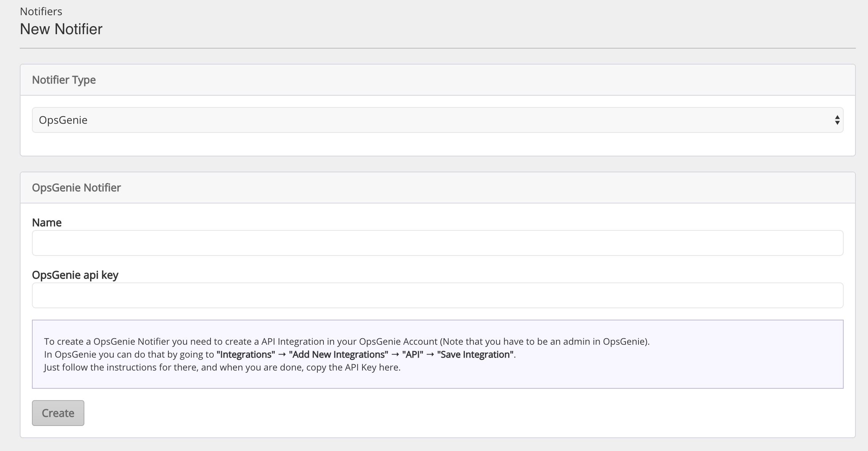
Task: Click the 'Just follow the instructions' line
Action: [x=222, y=367]
